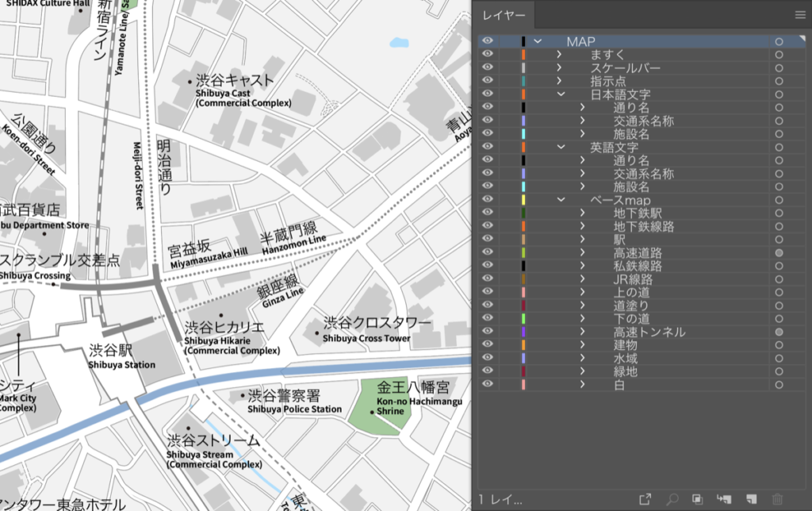Viewport: 812px width, 511px height.
Task: Select 施設名 sublayer under 日本語文字
Action: pyautogui.click(x=642, y=134)
